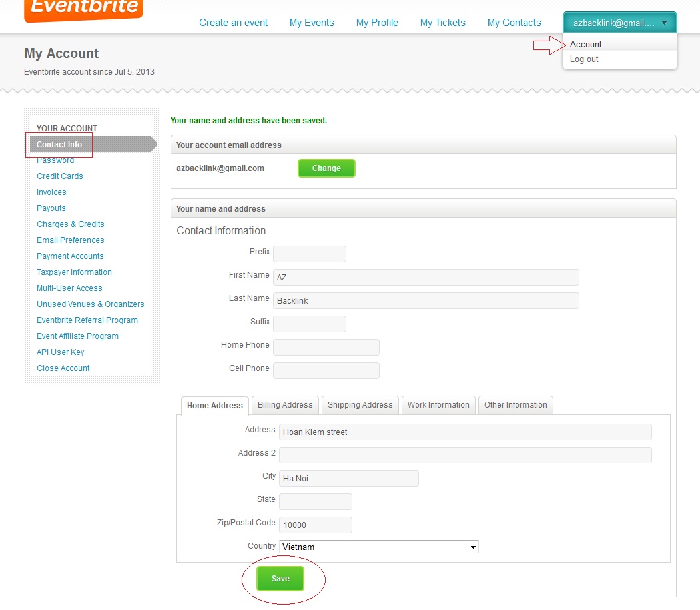Screen dimensions: 700x610
Task: Click the Address field with Hoan Kiem street
Action: pyautogui.click(x=465, y=432)
